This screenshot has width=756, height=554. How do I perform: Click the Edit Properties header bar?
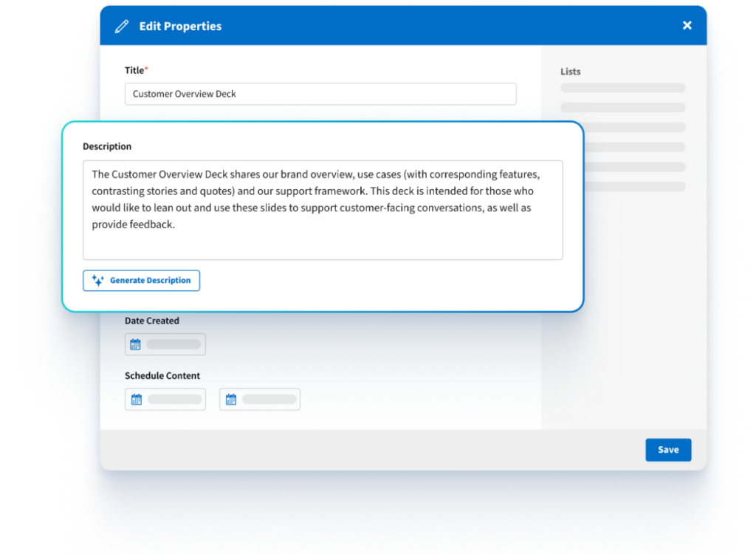coord(406,25)
